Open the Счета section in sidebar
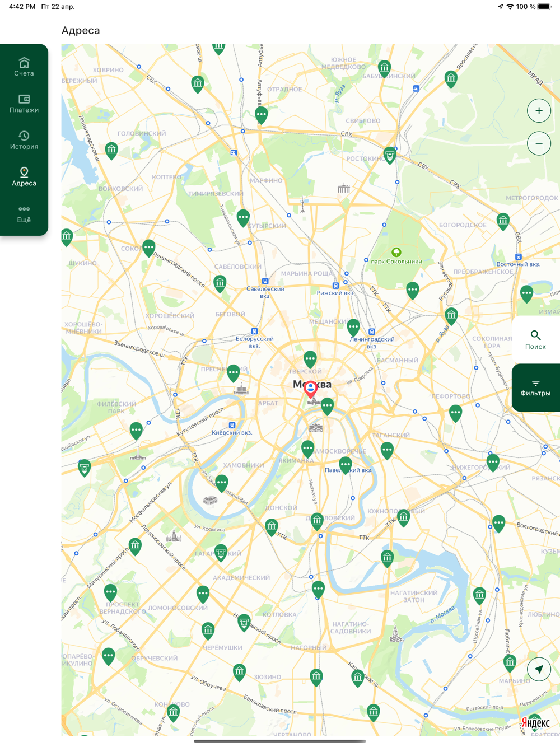Screen dimensions: 560x747 24,67
